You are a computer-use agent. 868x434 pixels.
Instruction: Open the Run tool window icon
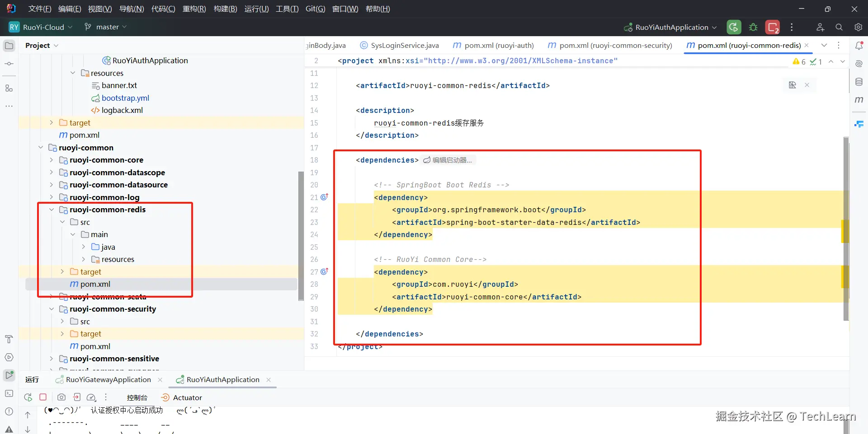9,375
